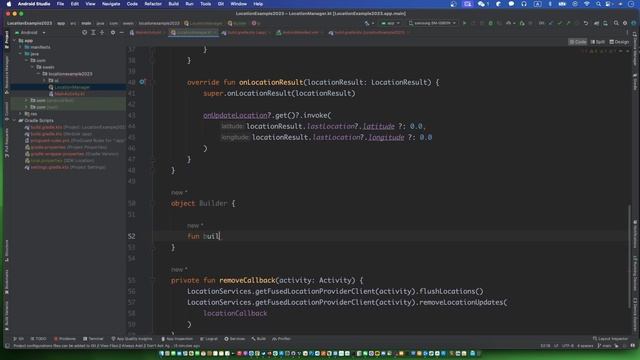The width and height of the screenshot is (640, 360).
Task: Click the Undo arrow in toolbar
Action: [x=586, y=23]
